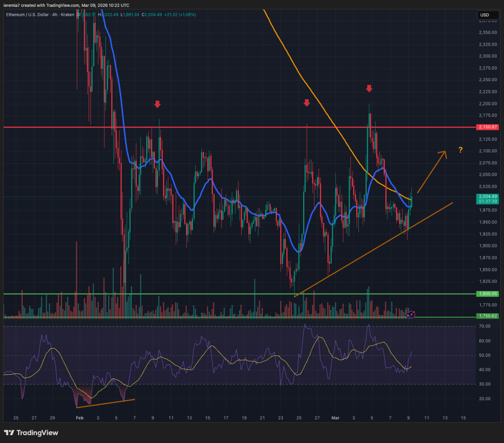Image resolution: width=504 pixels, height=443 pixels.
Task: Open the Kraken exchange selector
Action: coord(68,15)
